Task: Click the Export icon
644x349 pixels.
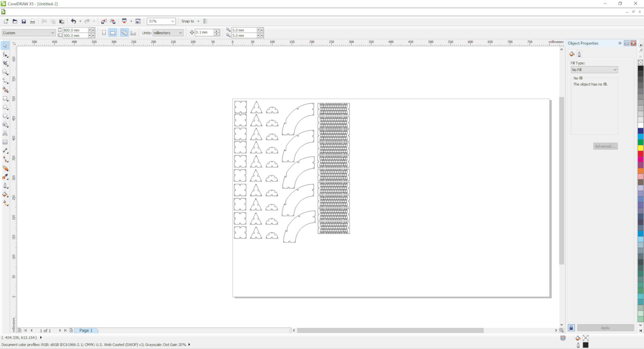Action: 112,21
